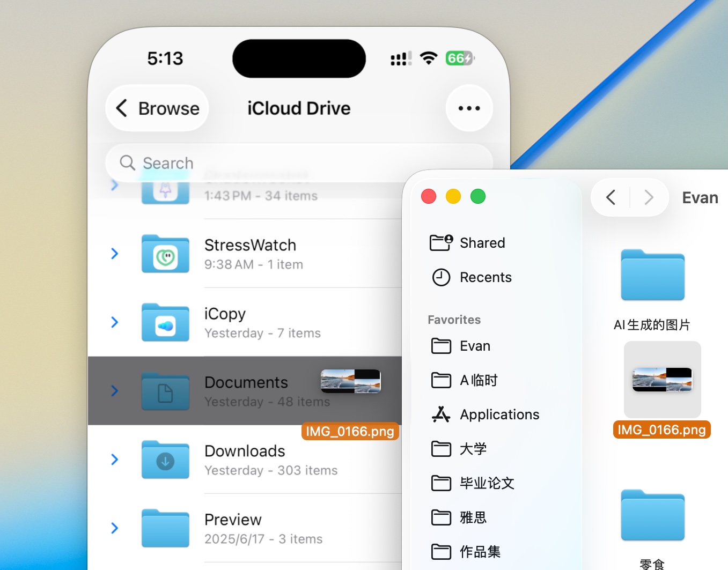Tap the iCloud Drive title
The image size is (728, 570).
[x=299, y=108]
